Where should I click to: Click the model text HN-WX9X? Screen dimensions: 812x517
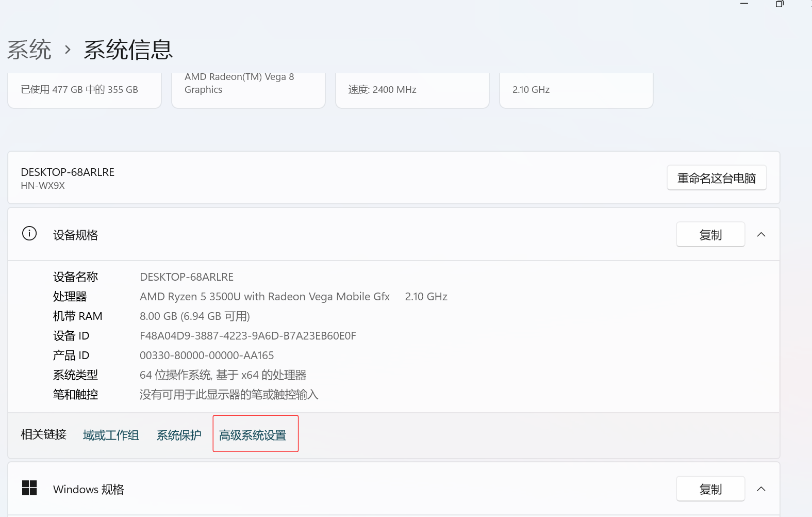coord(43,186)
